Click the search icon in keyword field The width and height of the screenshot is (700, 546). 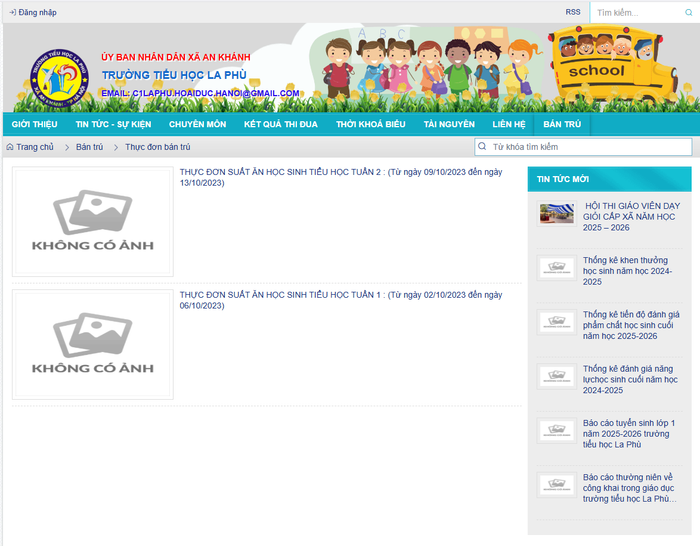(482, 146)
